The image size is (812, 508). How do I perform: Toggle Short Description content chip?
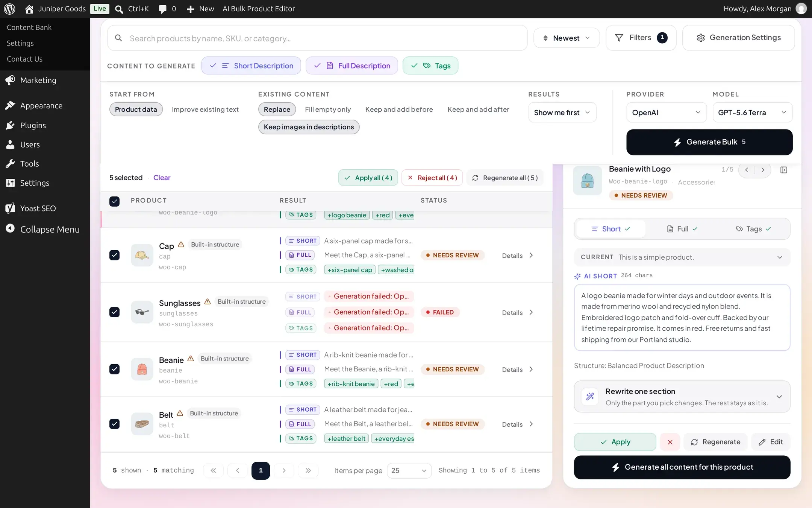[x=251, y=66]
